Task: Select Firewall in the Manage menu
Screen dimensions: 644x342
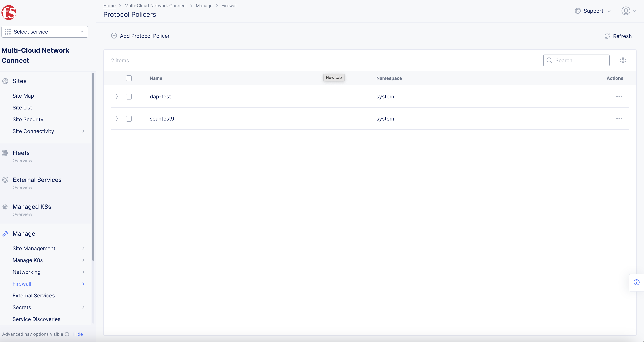Action: [22, 284]
